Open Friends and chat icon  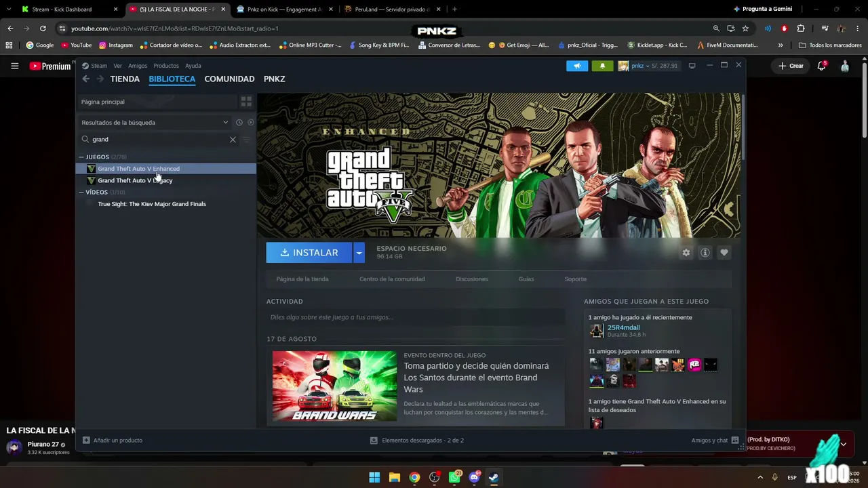tap(734, 441)
